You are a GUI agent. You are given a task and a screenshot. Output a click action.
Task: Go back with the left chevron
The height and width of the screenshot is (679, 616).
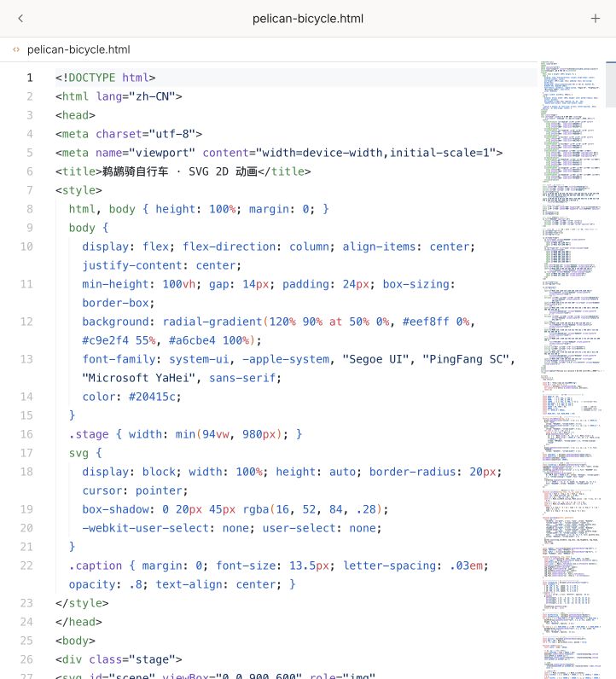click(20, 18)
